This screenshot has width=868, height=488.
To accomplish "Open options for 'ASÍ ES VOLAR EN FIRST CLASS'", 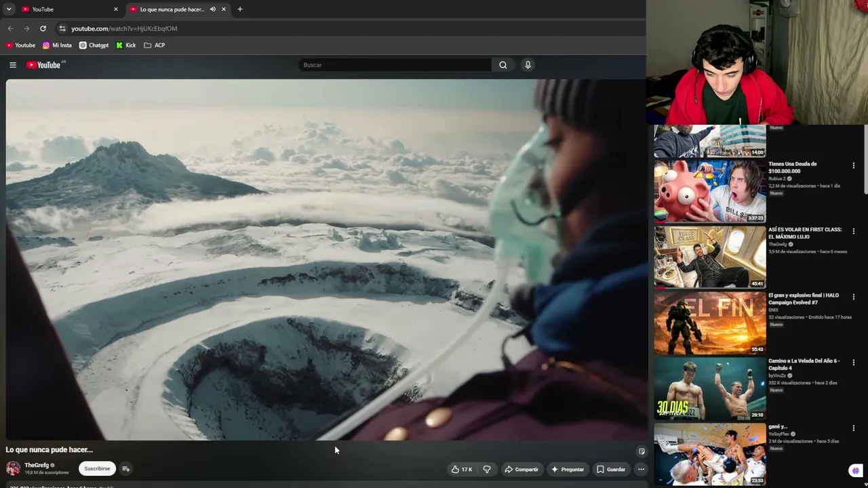I will 853,231.
